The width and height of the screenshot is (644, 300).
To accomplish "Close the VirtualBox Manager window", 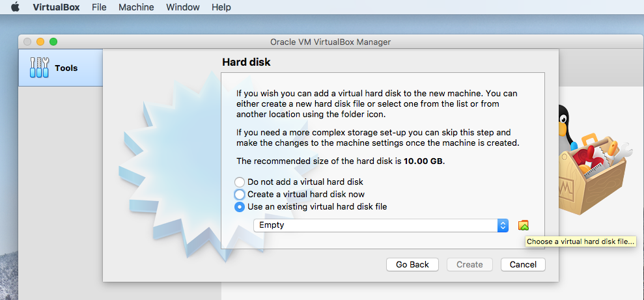I will click(27, 42).
